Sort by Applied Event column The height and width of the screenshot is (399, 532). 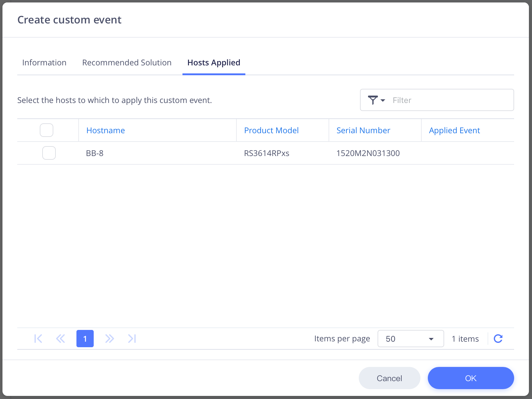454,130
